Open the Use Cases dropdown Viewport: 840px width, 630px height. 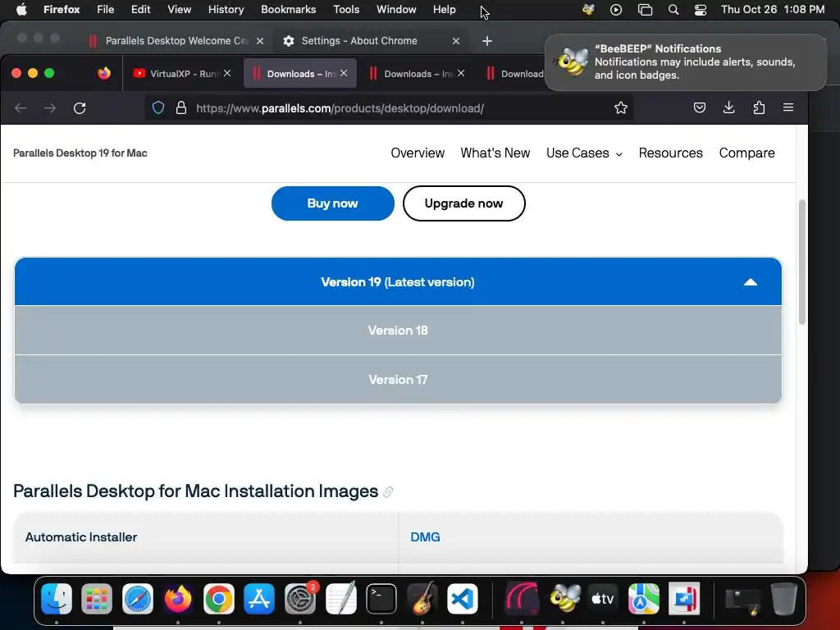point(584,153)
